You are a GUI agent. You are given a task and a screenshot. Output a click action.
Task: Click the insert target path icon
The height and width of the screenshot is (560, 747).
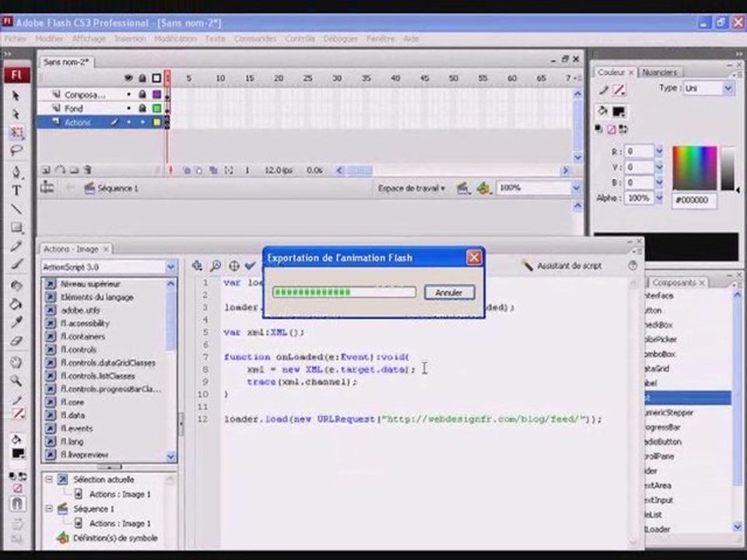[x=233, y=266]
